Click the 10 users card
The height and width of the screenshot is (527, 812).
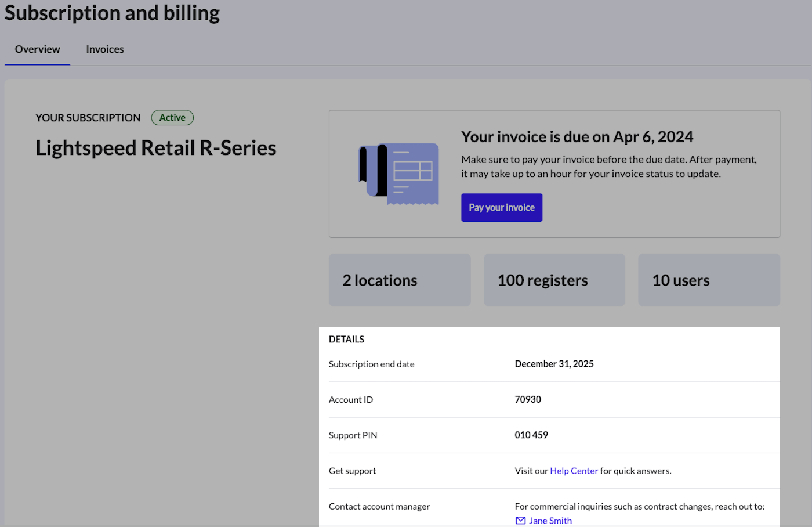pyautogui.click(x=709, y=280)
